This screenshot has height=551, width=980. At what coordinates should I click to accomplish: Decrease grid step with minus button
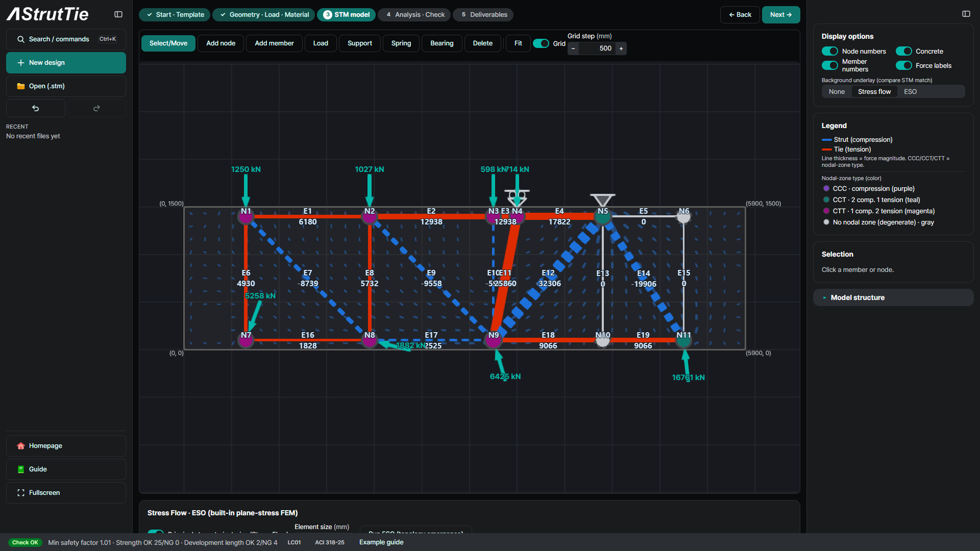tap(573, 48)
